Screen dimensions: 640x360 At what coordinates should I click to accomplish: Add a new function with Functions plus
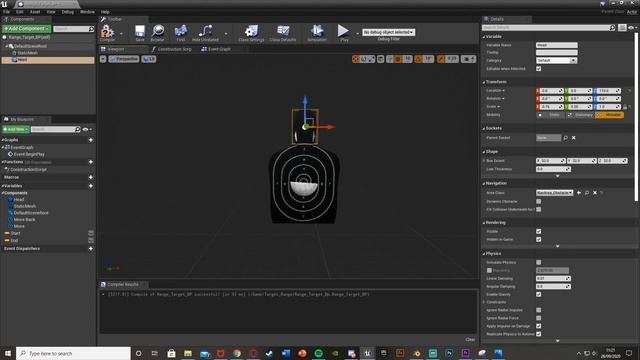coord(91,162)
